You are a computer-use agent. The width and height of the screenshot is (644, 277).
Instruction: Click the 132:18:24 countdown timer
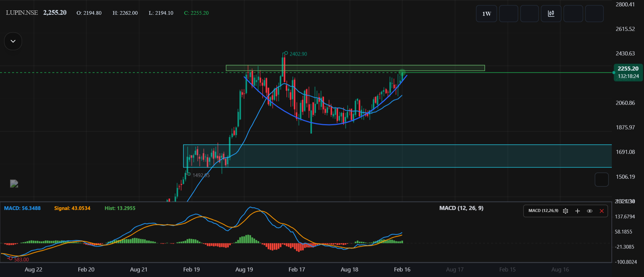pyautogui.click(x=628, y=76)
